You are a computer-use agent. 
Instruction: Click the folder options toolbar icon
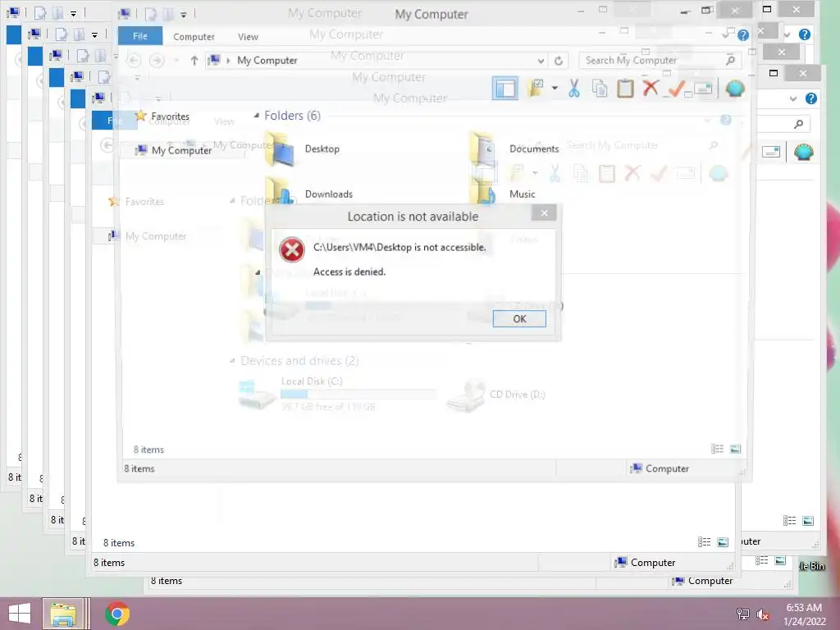[536, 88]
